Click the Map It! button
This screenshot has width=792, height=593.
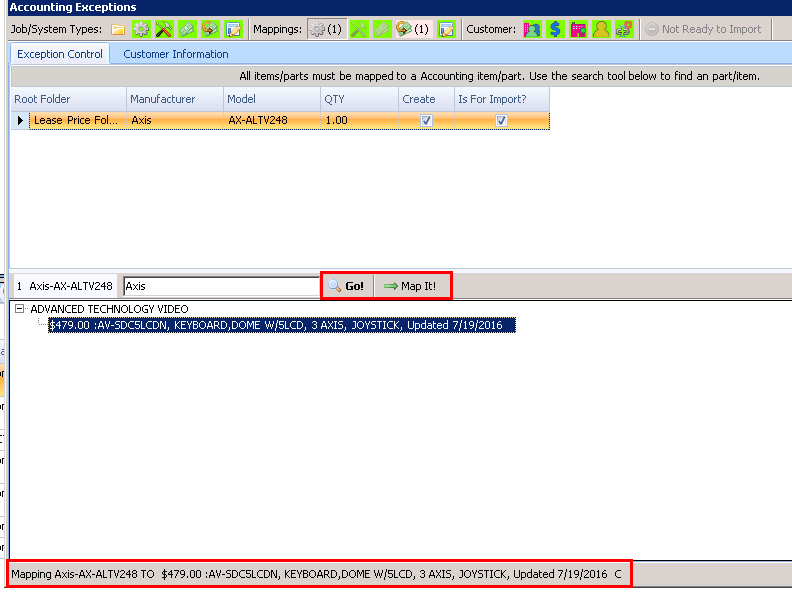pyautogui.click(x=411, y=286)
